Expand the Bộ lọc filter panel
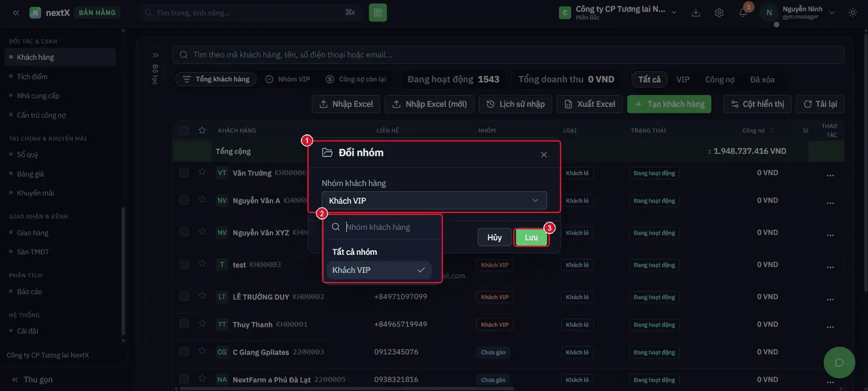The width and height of the screenshot is (868, 391). click(155, 56)
